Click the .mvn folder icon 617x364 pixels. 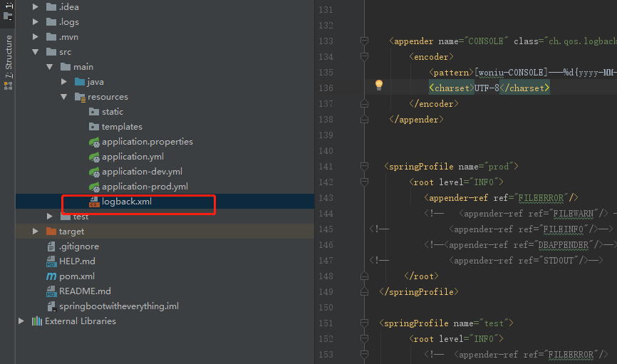[51, 37]
